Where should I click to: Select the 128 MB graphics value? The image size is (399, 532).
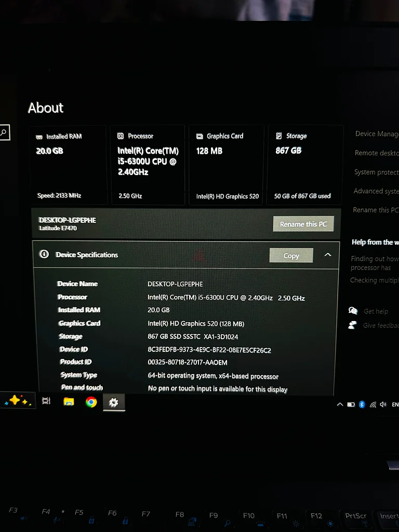209,151
